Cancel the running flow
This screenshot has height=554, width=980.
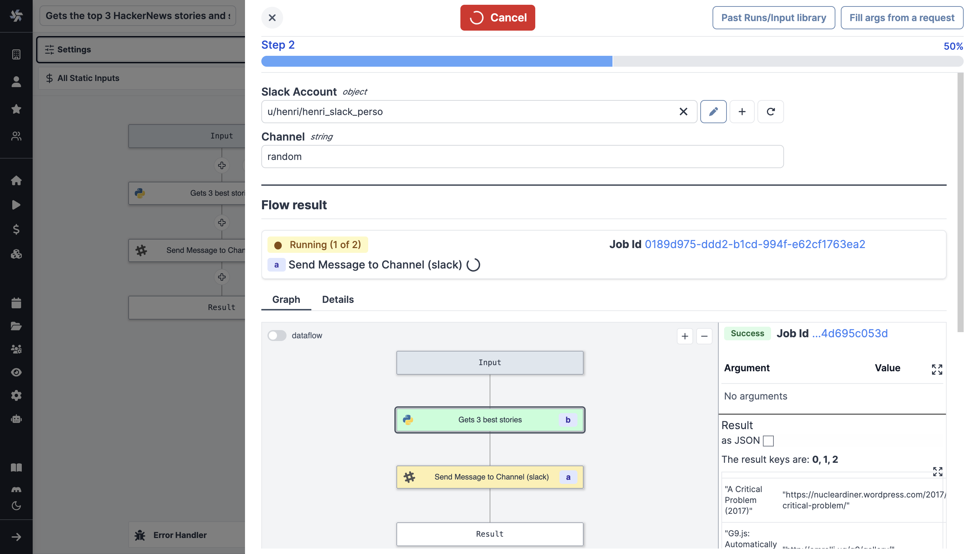click(x=497, y=17)
